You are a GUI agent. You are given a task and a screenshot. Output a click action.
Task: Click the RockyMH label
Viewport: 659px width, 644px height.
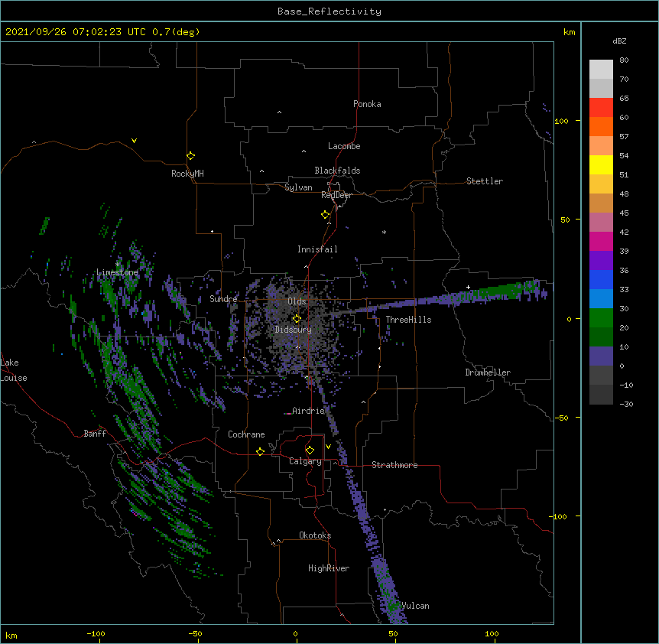coord(187,174)
